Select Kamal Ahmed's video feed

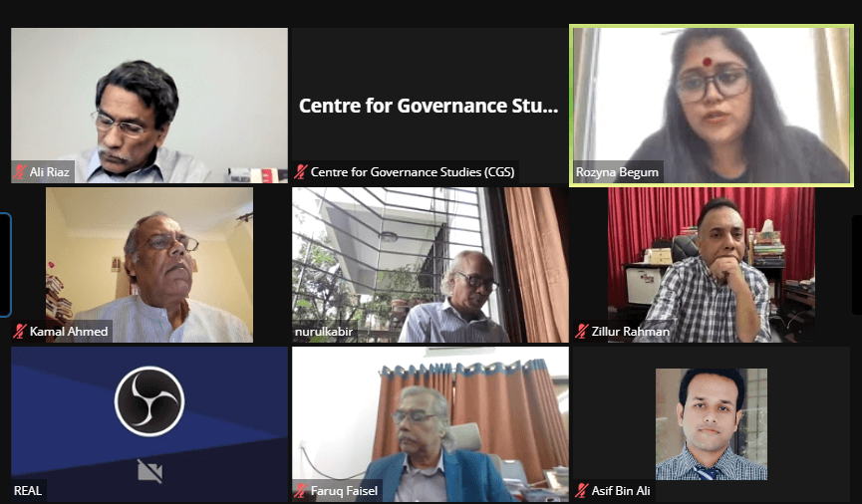tap(149, 265)
